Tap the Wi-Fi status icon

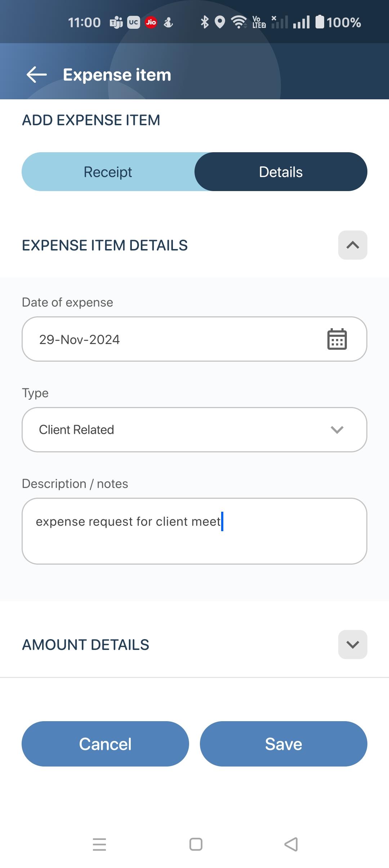click(x=238, y=22)
